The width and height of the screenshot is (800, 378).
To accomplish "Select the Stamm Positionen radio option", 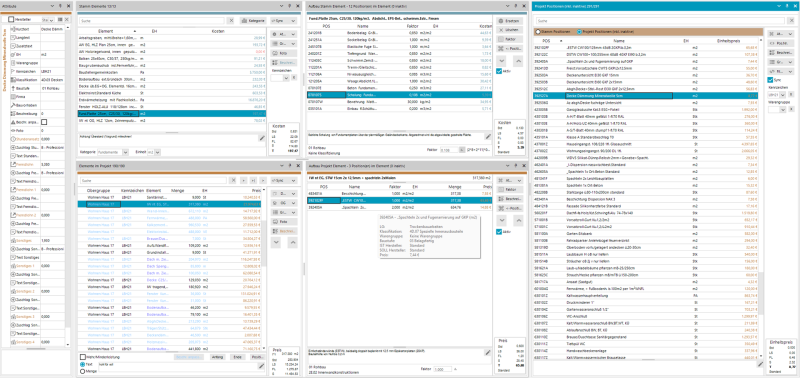I will tap(538, 32).
